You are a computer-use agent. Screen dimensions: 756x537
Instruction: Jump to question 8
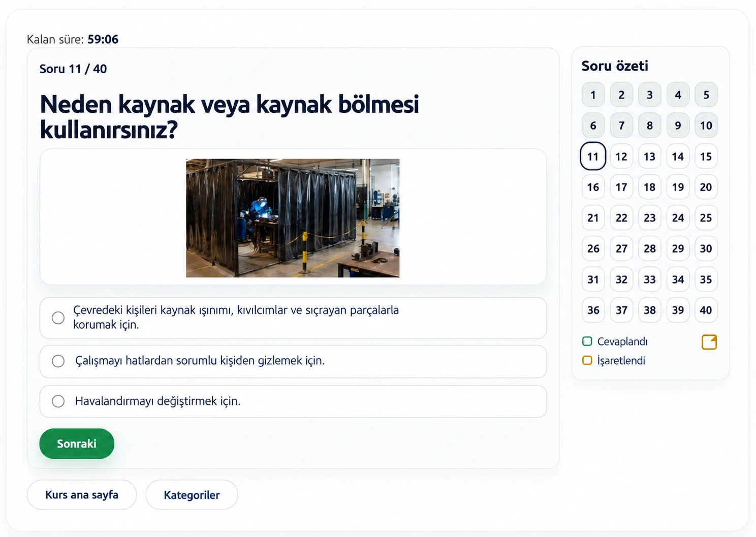point(650,125)
